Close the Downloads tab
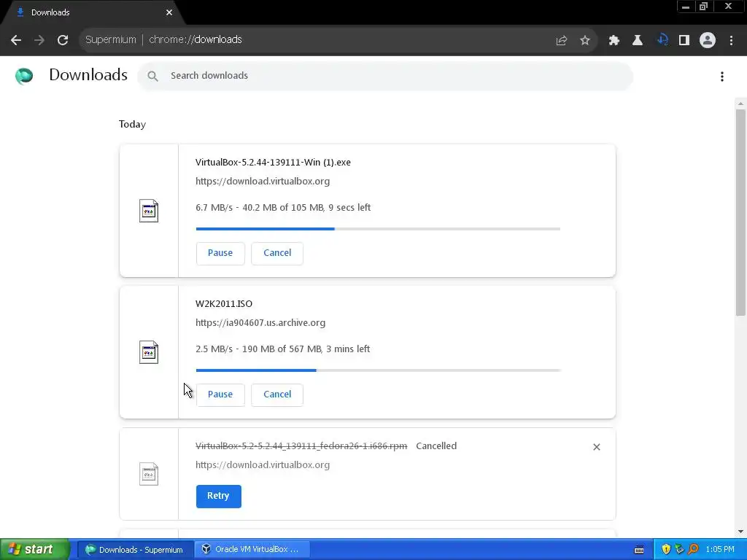Image resolution: width=747 pixels, height=560 pixels. [x=169, y=12]
